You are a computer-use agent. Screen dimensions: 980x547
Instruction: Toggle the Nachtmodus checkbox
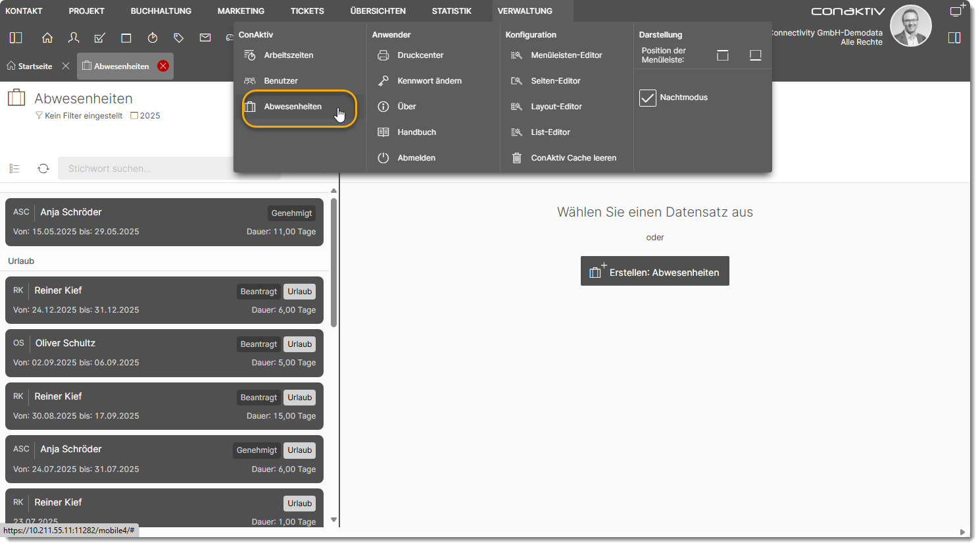[648, 98]
